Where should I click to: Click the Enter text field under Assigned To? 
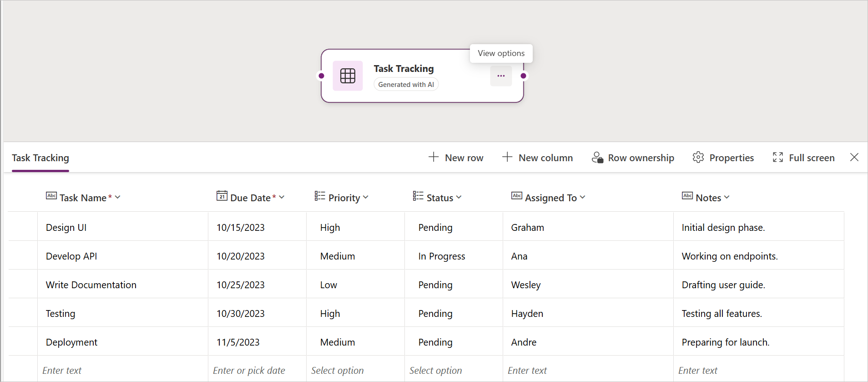(588, 370)
